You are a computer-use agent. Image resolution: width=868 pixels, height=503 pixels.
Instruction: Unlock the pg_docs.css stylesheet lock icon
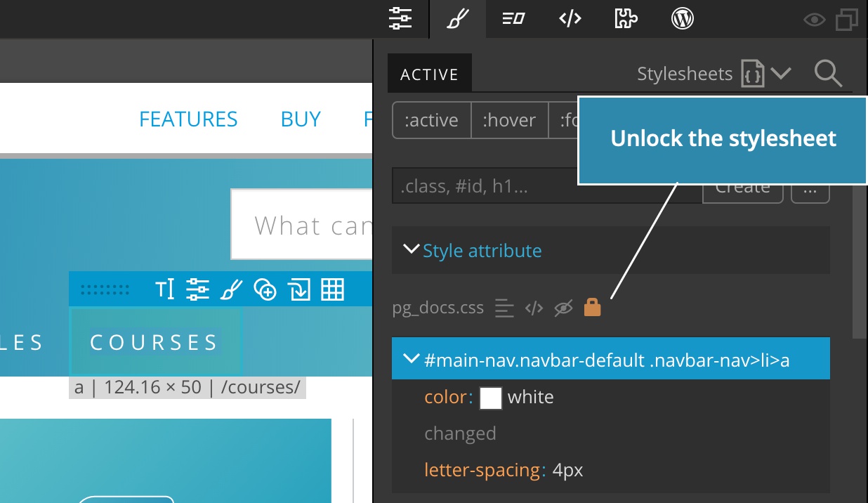pos(593,307)
